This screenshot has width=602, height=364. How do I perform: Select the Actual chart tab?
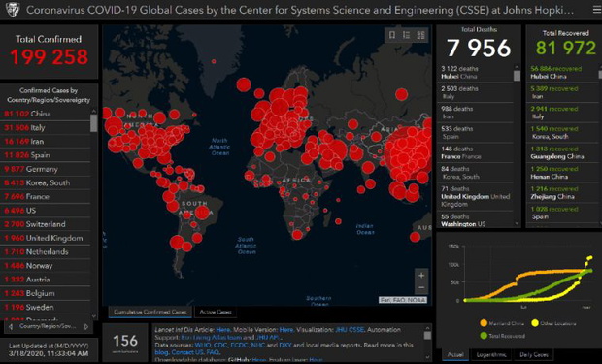[455, 355]
